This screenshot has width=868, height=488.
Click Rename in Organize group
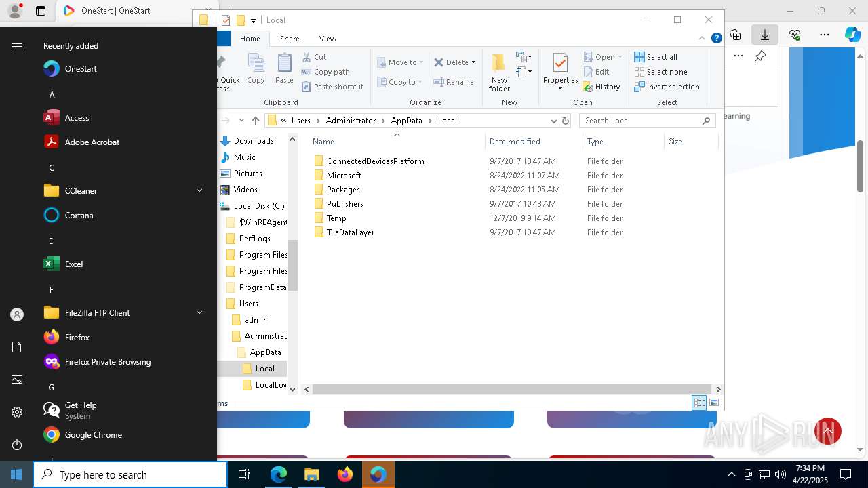click(454, 82)
